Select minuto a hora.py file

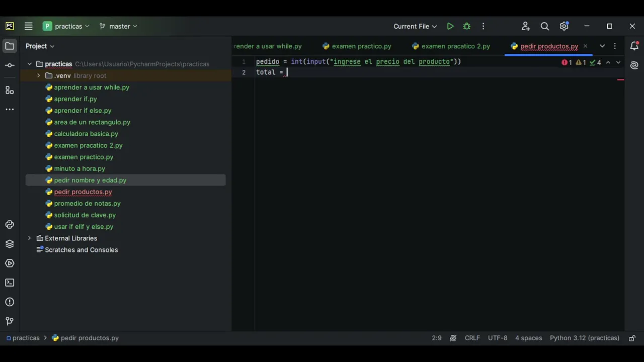pyautogui.click(x=79, y=168)
